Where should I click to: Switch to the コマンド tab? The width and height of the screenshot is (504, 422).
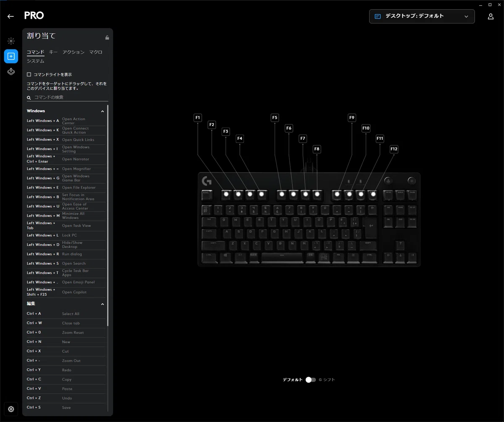36,52
